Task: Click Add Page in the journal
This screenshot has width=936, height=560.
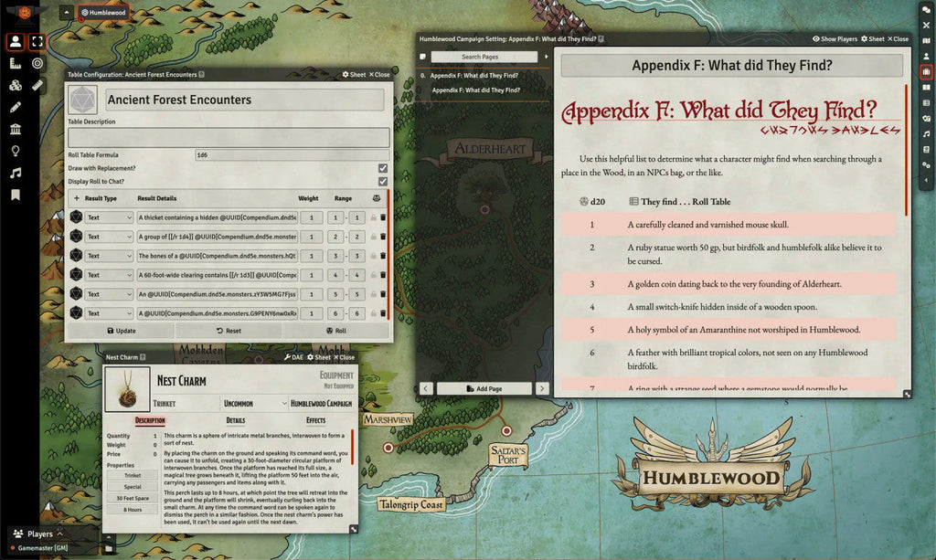Action: tap(483, 388)
